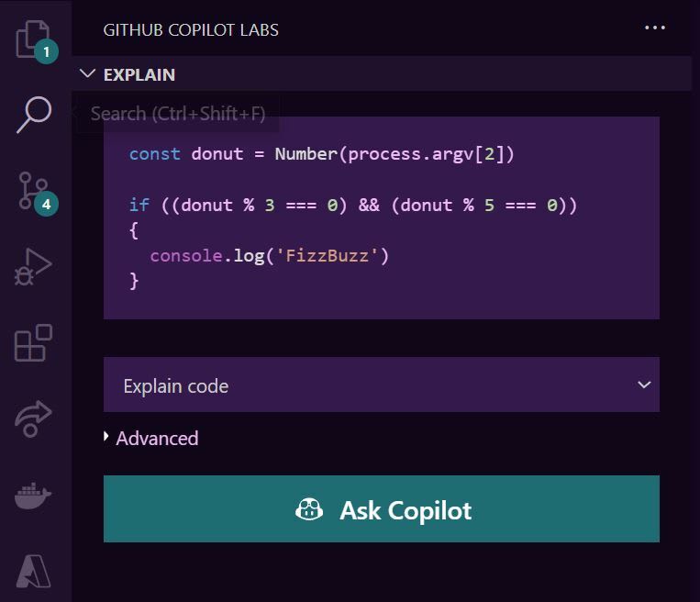This screenshot has width=700, height=602.
Task: Open the Search view magnifier icon
Action: click(34, 115)
